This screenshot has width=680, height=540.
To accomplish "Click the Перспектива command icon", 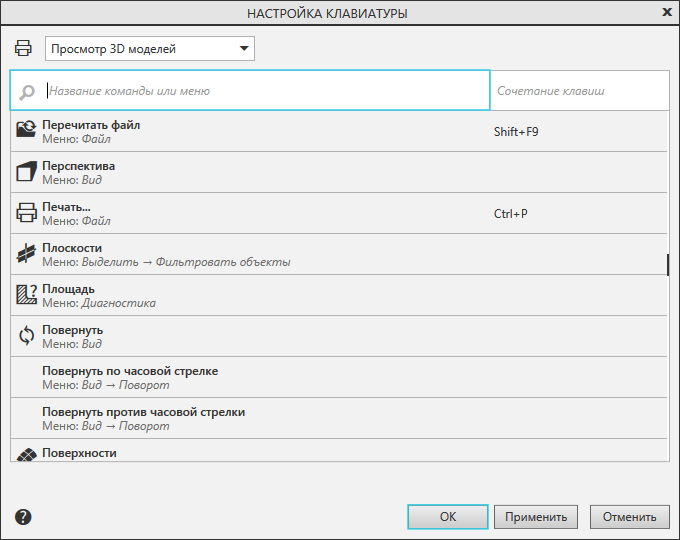I will point(26,172).
